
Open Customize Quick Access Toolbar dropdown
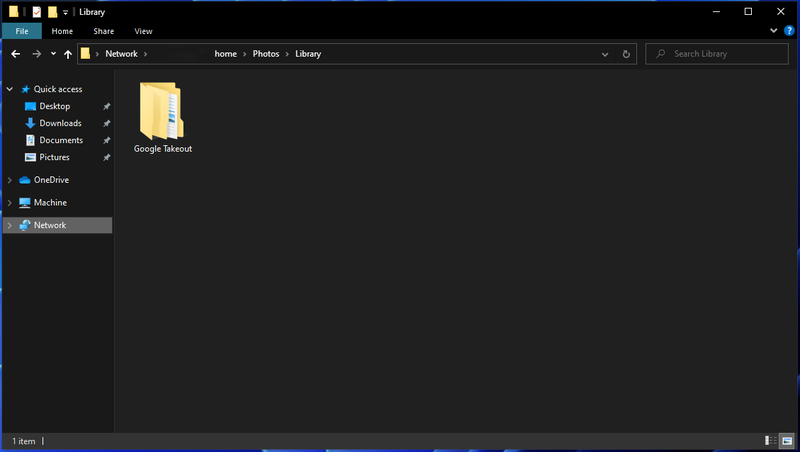pos(65,12)
